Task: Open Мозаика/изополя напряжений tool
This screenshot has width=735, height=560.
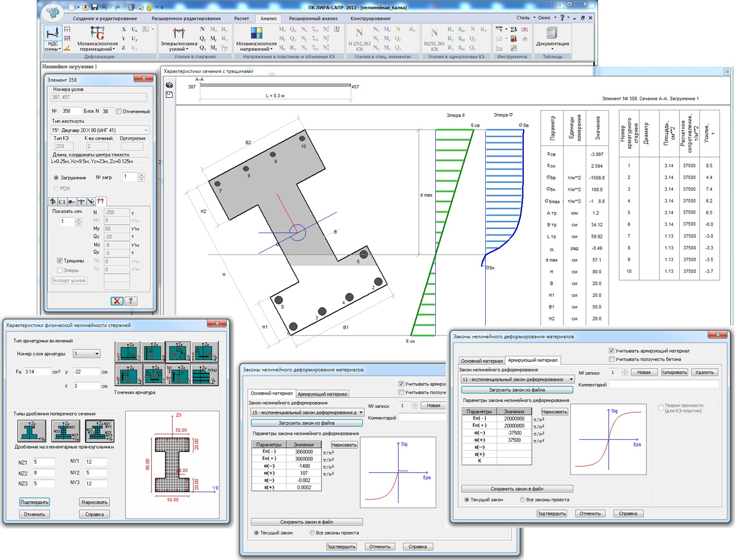Action: tap(256, 33)
